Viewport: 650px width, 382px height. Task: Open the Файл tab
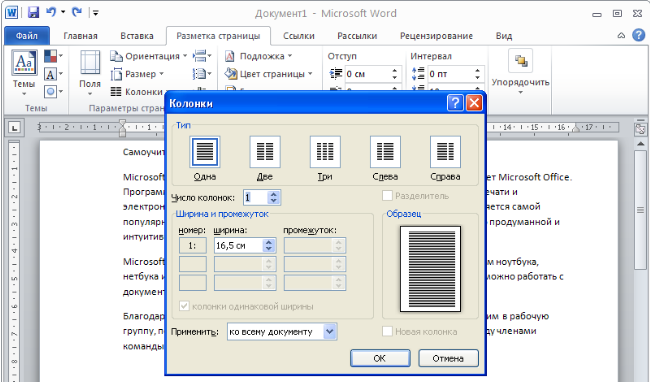pos(27,36)
